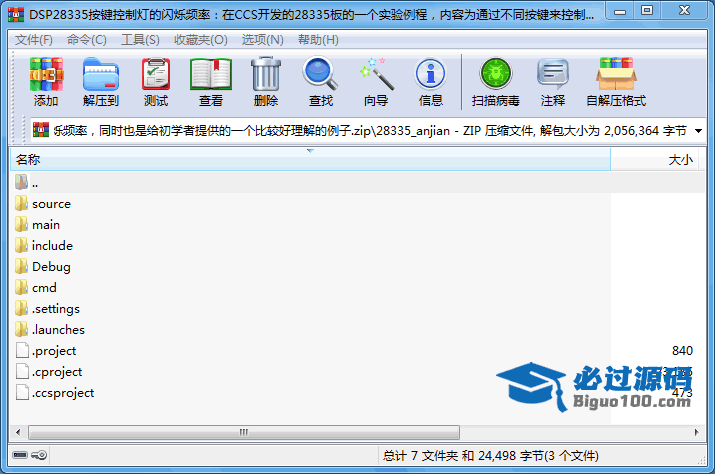The height and width of the screenshot is (474, 715).
Task: Click the key icon in status bar
Action: 39,455
